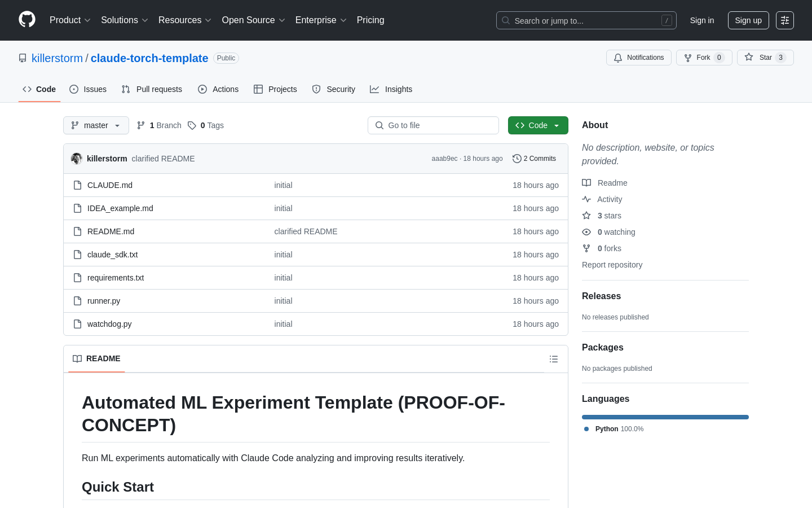
Task: Open the Actions tab
Action: (x=218, y=89)
